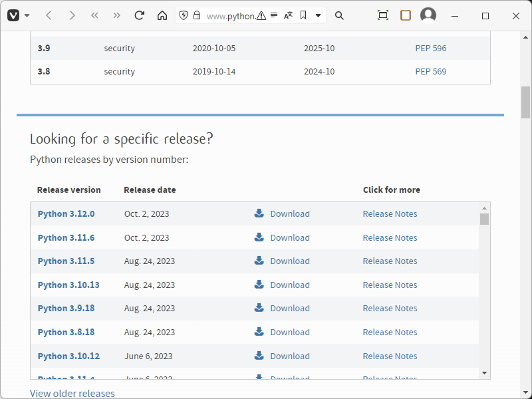Viewport: 532px width, 399px height.
Task: Capture page screenshot icon
Action: (383, 15)
